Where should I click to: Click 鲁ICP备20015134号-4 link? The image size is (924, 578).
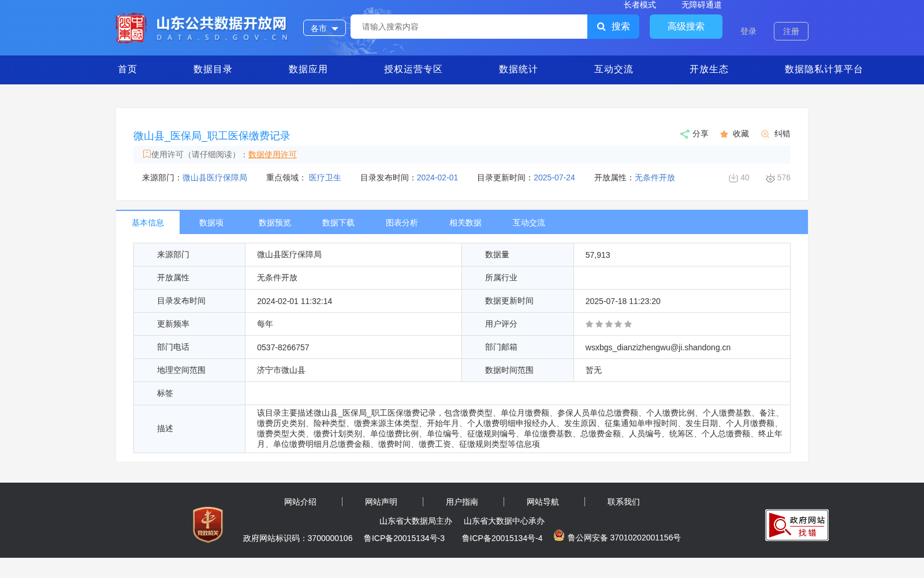502,538
